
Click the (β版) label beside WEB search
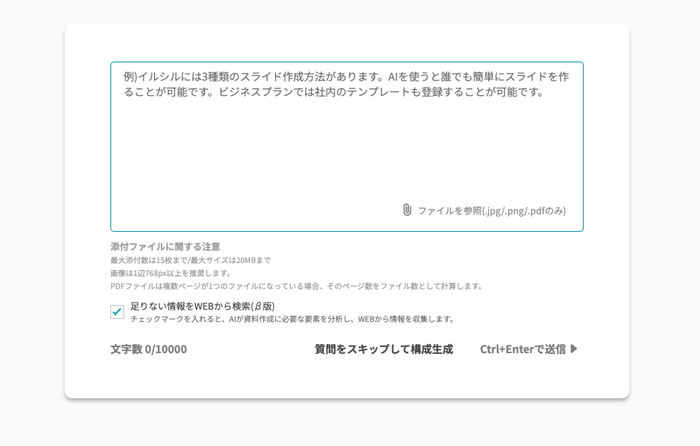click(262, 306)
